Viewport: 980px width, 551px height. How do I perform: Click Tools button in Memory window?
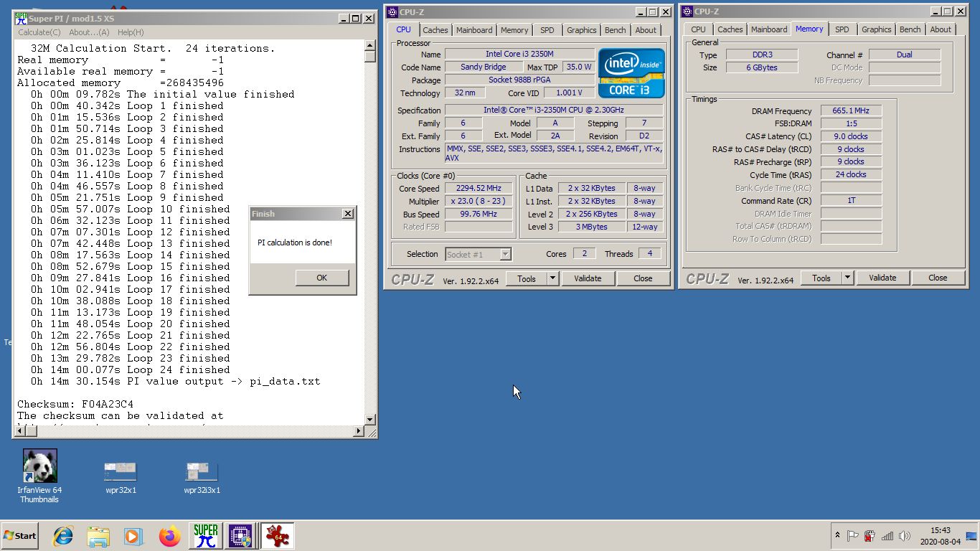821,278
